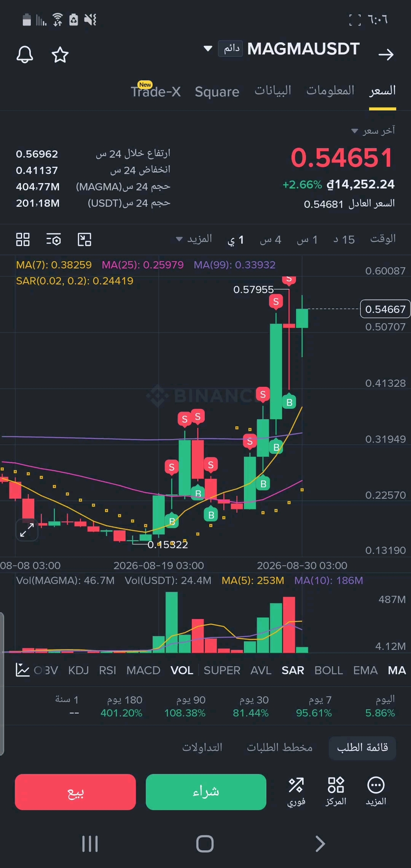
Task: Select the 1 س timeframe
Action: pos(307,239)
